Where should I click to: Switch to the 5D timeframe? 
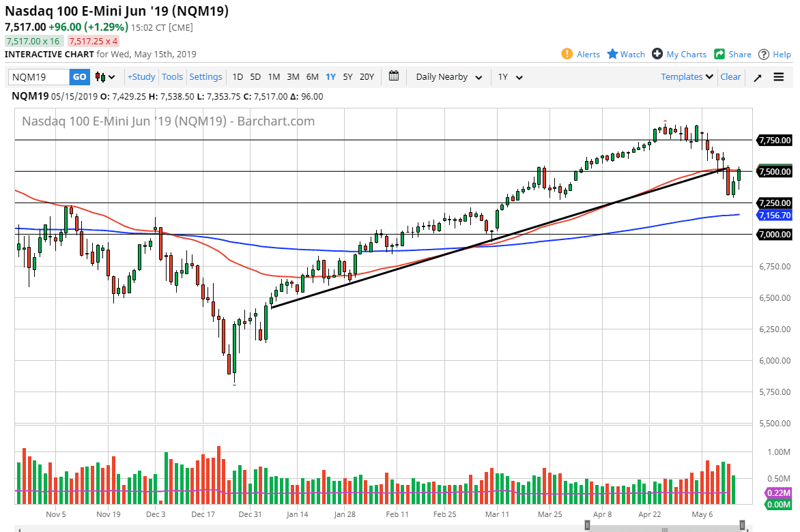[x=255, y=77]
